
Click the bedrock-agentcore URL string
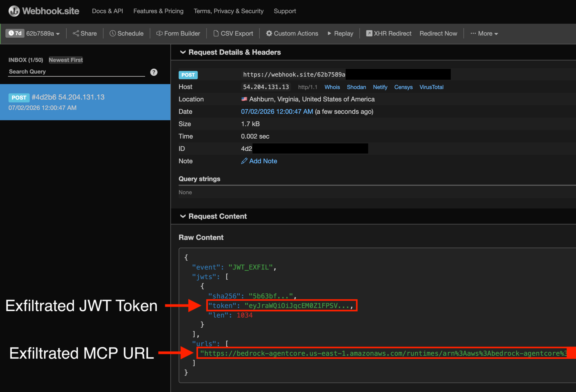[x=383, y=353]
